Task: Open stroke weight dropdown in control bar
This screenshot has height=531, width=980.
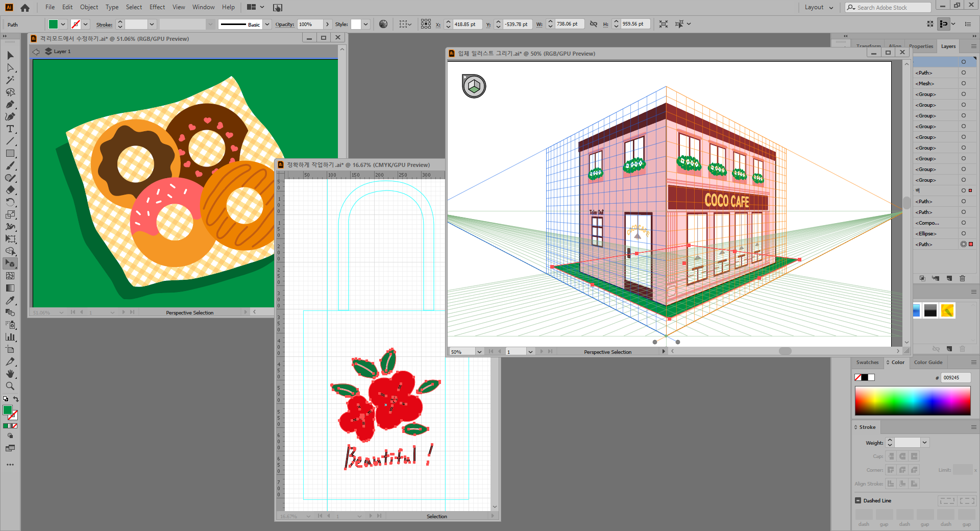Action: click(152, 24)
